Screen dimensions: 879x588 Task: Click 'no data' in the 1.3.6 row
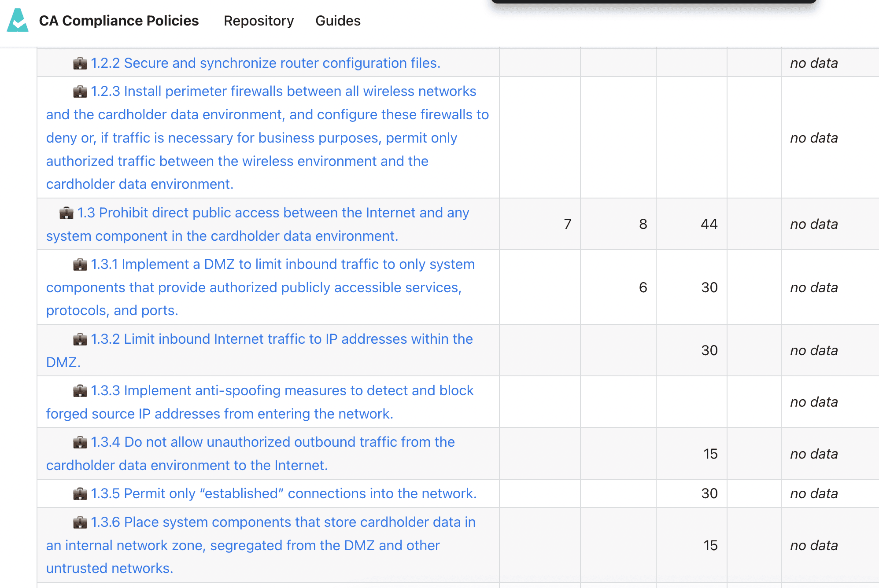click(x=814, y=545)
